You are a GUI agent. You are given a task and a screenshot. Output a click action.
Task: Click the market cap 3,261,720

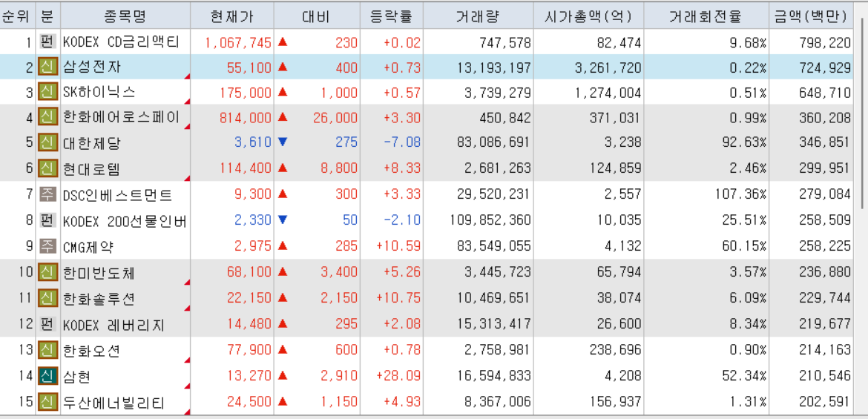click(608, 68)
